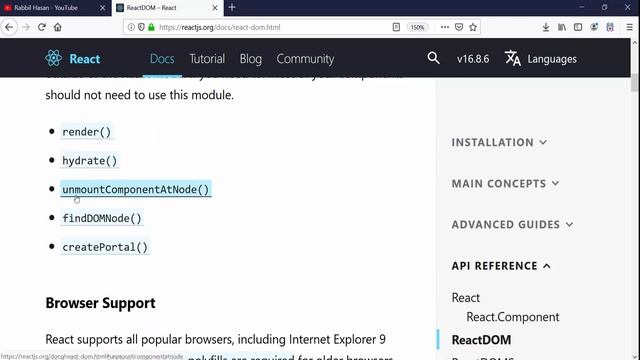This screenshot has width=640, height=360.
Task: Toggle reader view icon in address bar
Action: [396, 27]
